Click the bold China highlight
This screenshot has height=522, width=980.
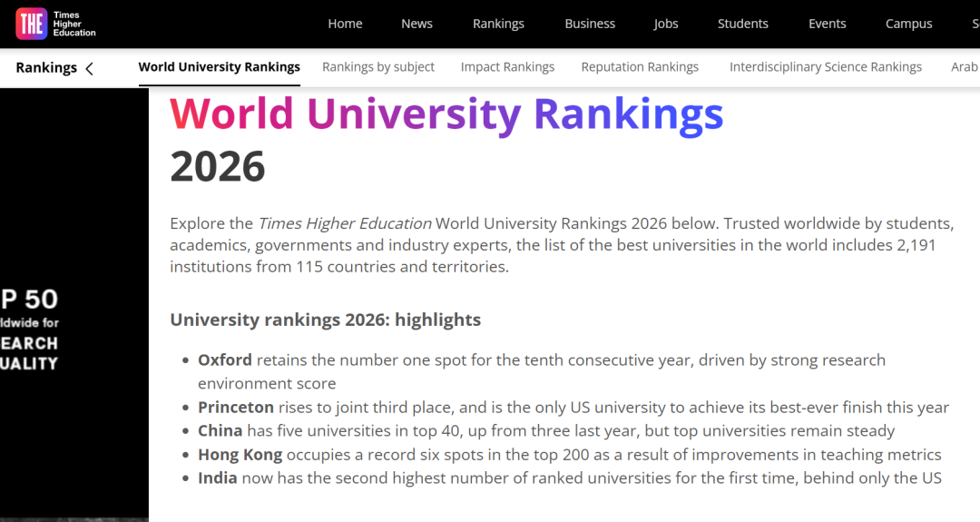(x=220, y=430)
